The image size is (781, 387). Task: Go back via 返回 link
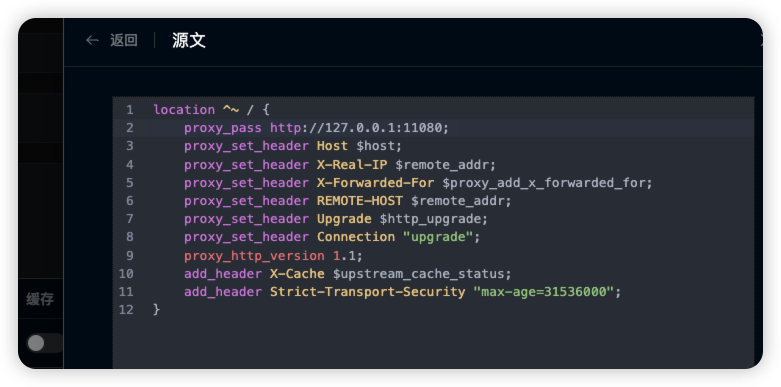[x=124, y=40]
